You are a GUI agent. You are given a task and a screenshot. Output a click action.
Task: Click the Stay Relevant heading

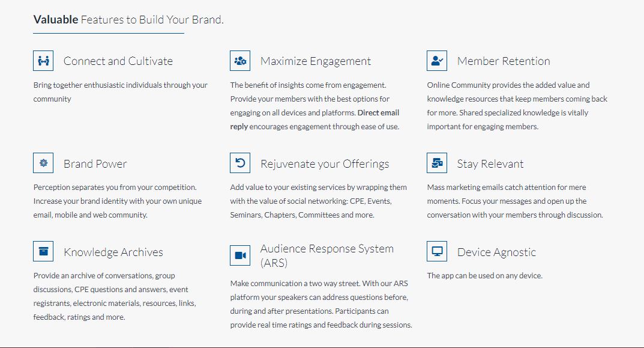[490, 164]
